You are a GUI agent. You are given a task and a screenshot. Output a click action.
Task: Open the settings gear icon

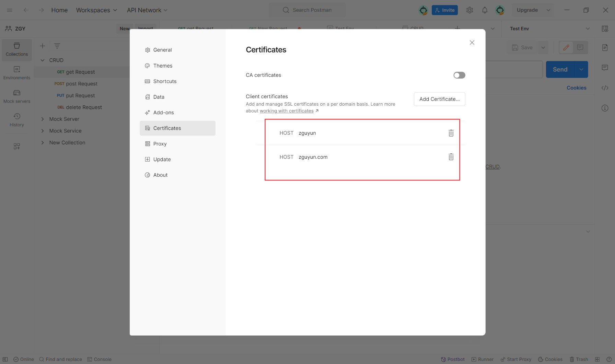pyautogui.click(x=469, y=10)
